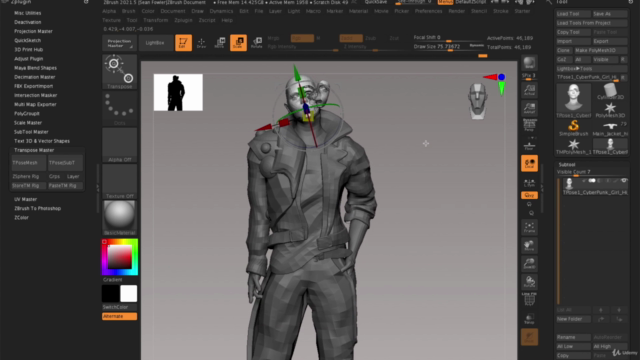Toggle the Dynamic draw size switch
Image resolution: width=640 pixels, height=360 pixels.
point(476,45)
